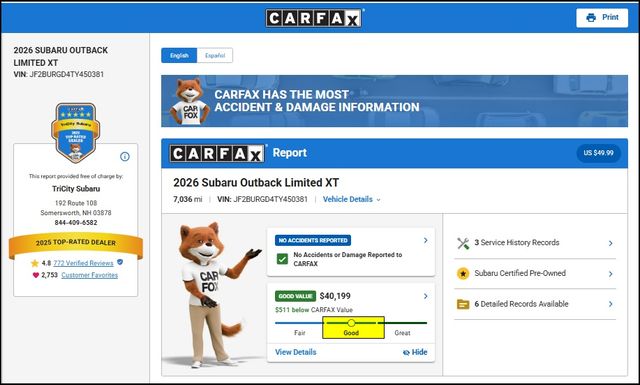Click the Car Fox mascot in banner
Image resolution: width=640 pixels, height=385 pixels.
190,101
